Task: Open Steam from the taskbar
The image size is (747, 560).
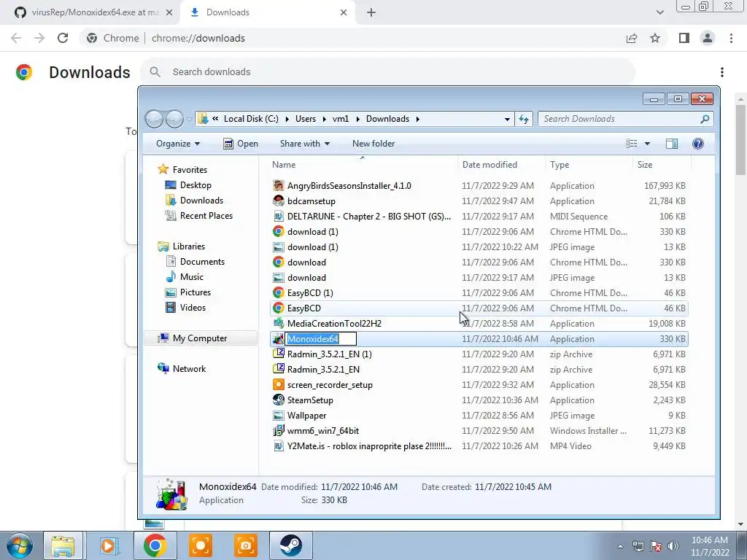Action: click(x=290, y=545)
